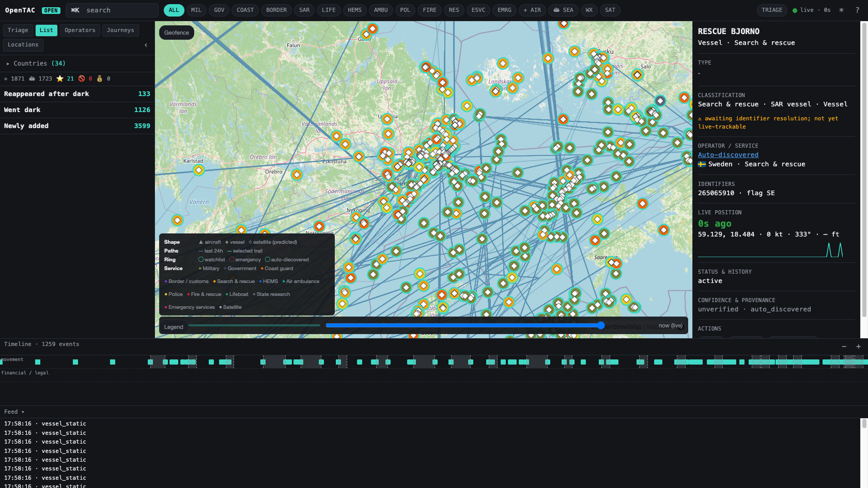Click the live position sparkline chart

tap(771, 250)
